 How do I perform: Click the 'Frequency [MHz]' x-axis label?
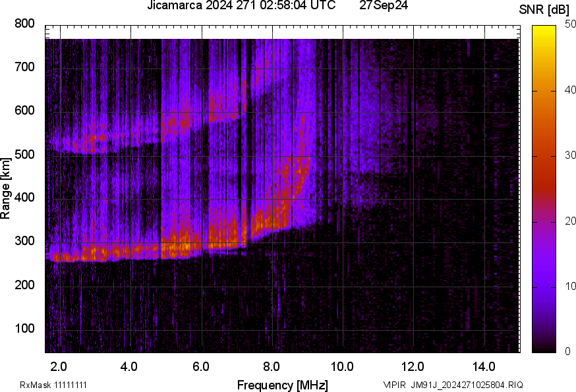click(282, 385)
